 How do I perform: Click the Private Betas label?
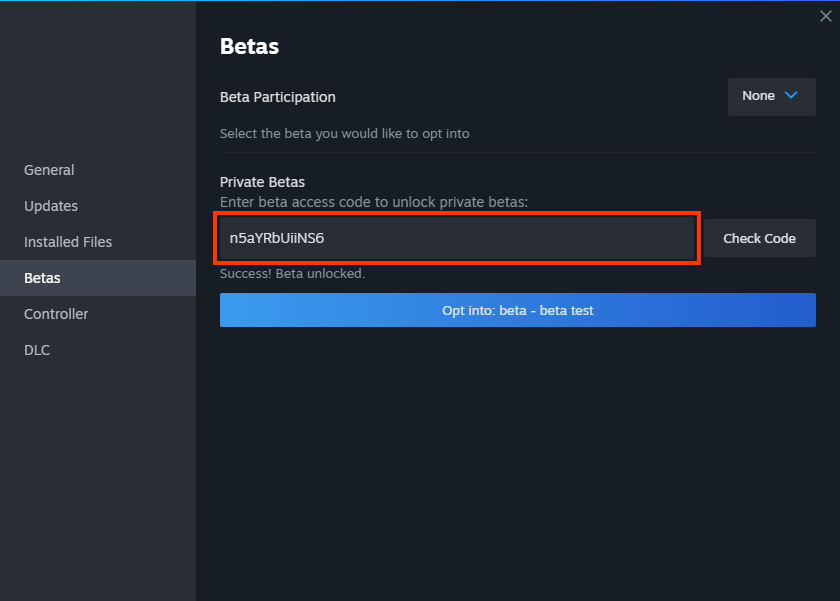(262, 181)
